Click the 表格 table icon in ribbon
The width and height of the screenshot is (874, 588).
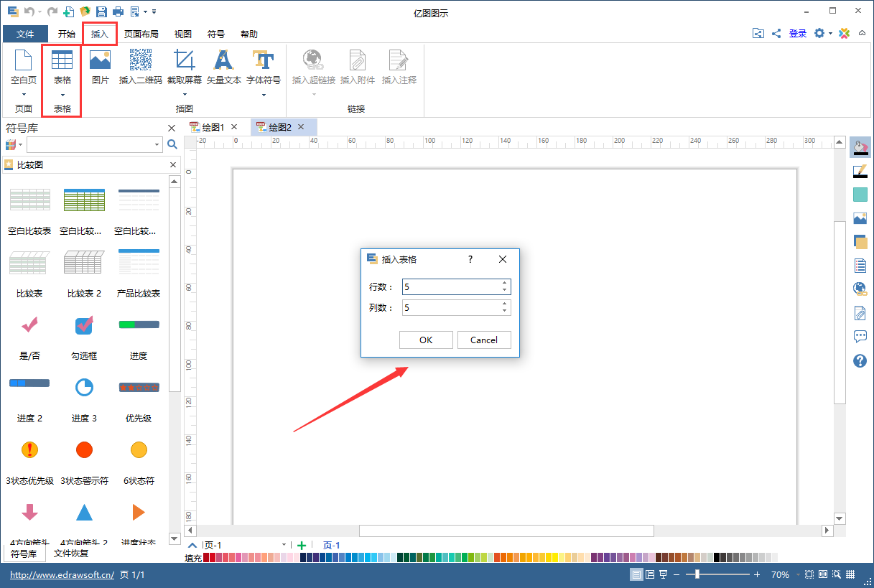(62, 60)
